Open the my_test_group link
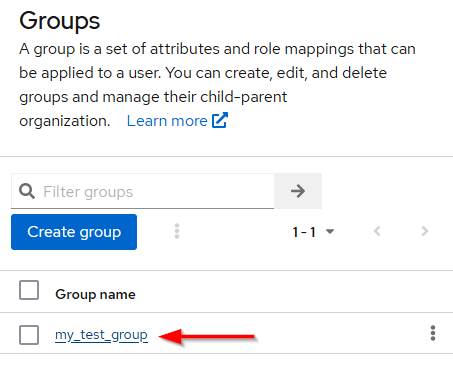The width and height of the screenshot is (453, 365). click(101, 335)
